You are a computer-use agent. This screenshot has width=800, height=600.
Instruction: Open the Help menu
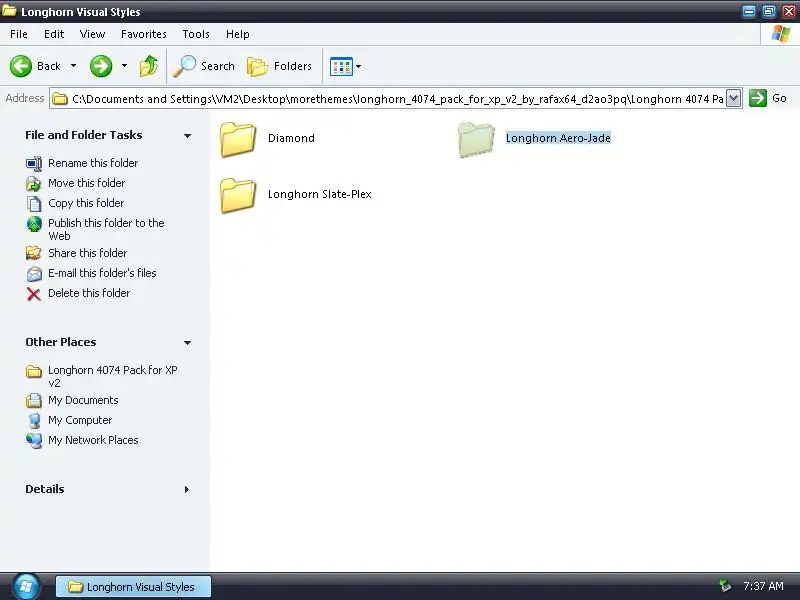pos(238,34)
